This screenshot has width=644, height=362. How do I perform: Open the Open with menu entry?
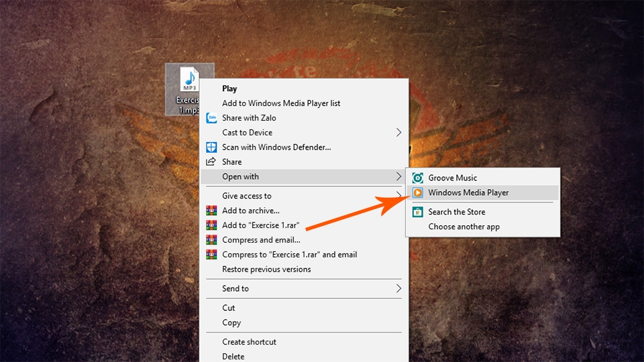click(304, 176)
